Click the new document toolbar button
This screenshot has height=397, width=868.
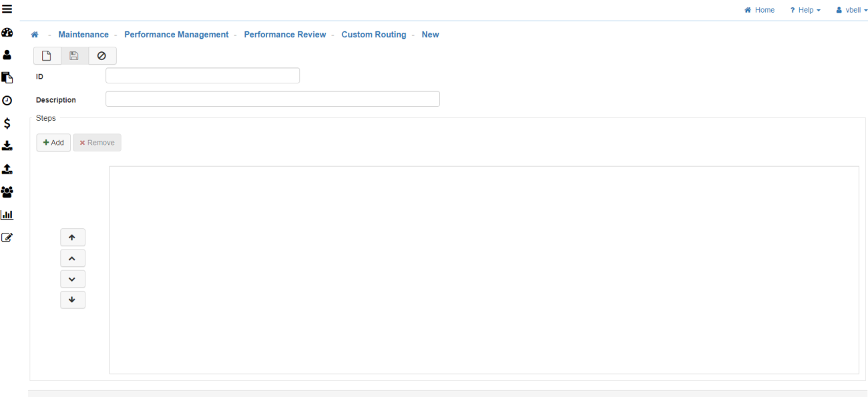pos(47,56)
